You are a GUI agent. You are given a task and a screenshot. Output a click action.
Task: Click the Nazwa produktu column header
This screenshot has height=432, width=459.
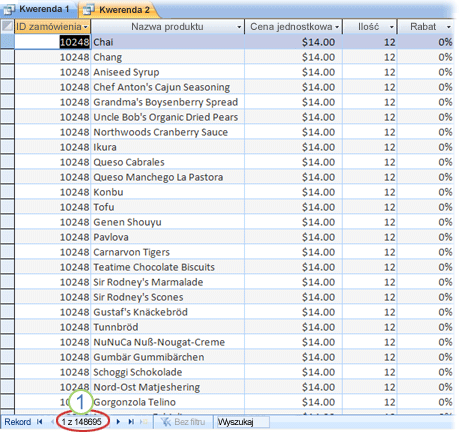coord(167,27)
